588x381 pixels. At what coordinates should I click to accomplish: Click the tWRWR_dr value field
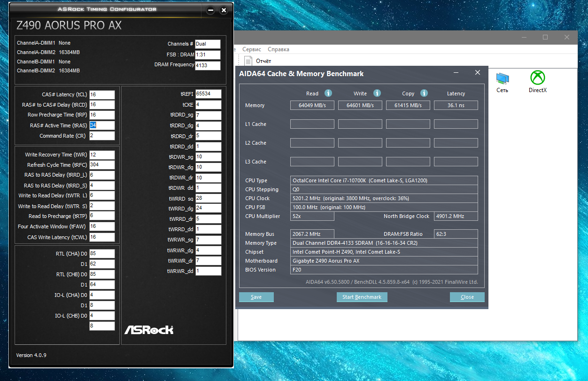pyautogui.click(x=208, y=261)
